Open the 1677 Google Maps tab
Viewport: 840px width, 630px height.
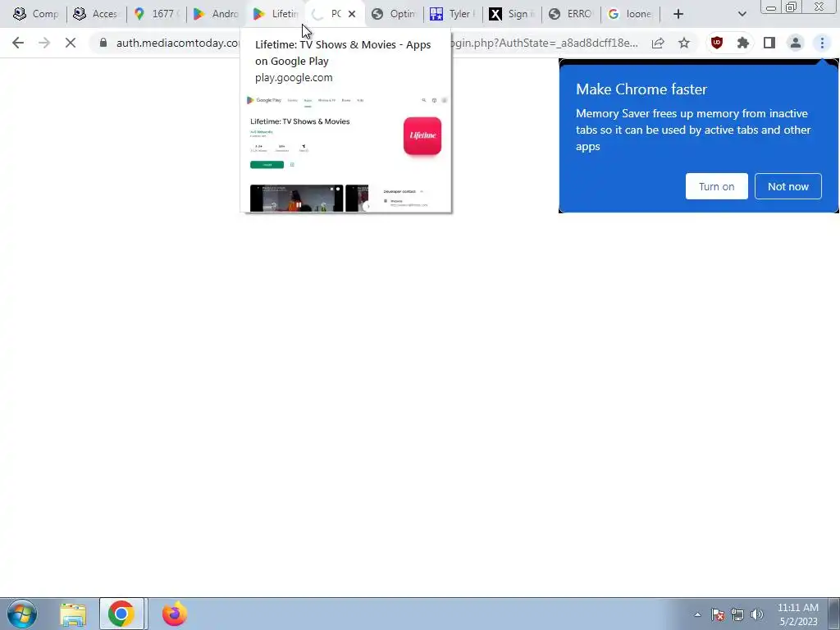tap(155, 14)
